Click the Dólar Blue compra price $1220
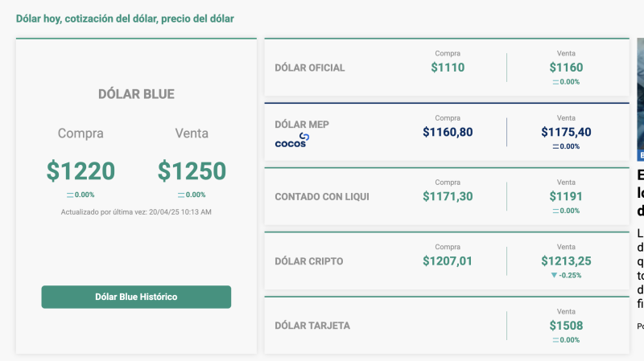 [x=80, y=171]
